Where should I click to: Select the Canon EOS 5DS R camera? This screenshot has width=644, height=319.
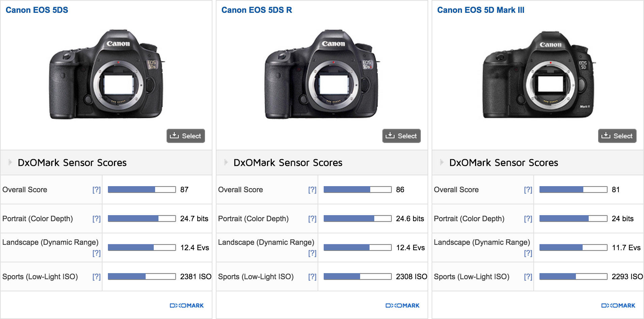[x=402, y=136]
